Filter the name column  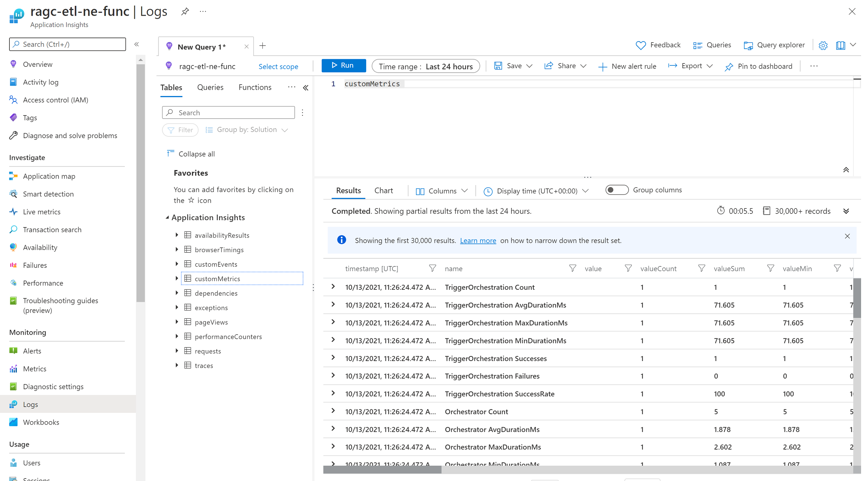[x=572, y=268]
